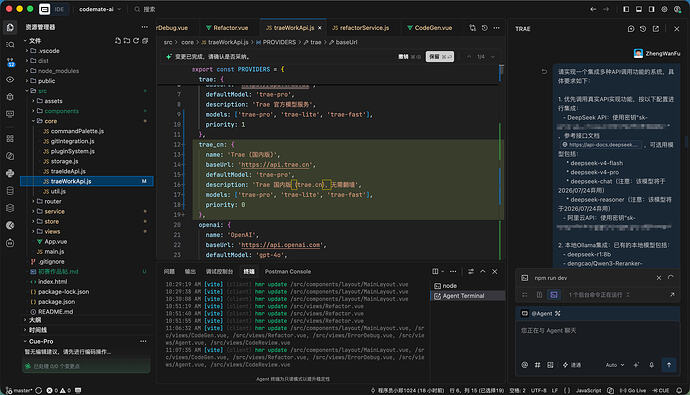690x395 pixels.
Task: Close the traeWorkApi.js tab
Action: [x=320, y=28]
